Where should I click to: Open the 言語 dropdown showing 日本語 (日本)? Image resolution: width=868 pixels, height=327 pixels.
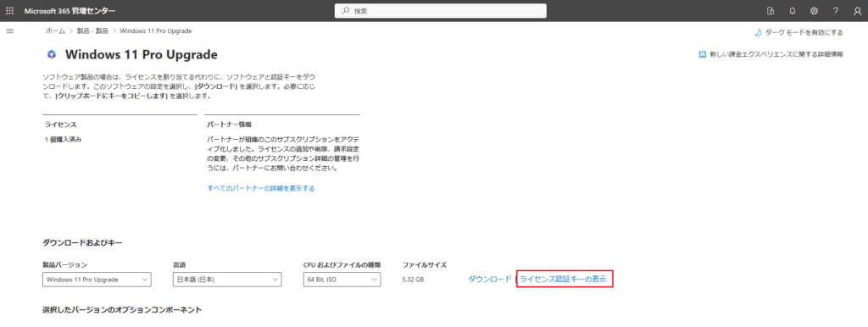tap(227, 280)
